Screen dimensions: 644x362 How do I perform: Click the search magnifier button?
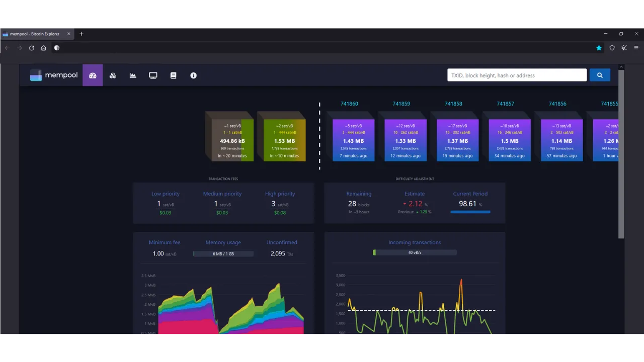pos(600,75)
